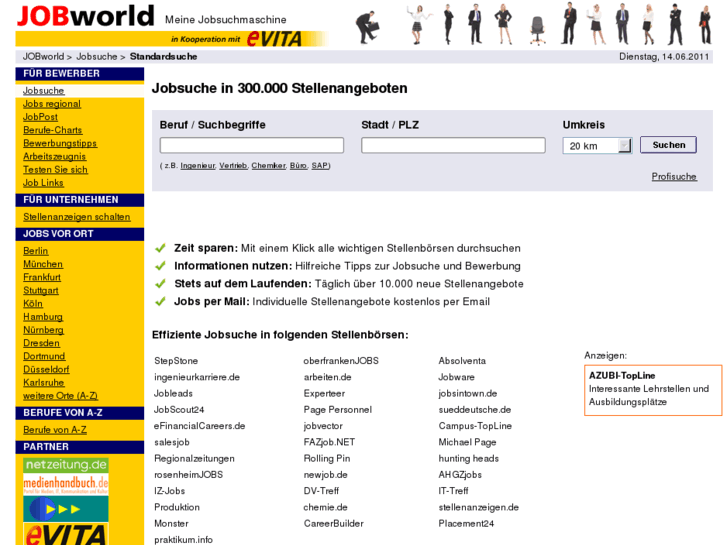Select the Büro example search term

[299, 166]
